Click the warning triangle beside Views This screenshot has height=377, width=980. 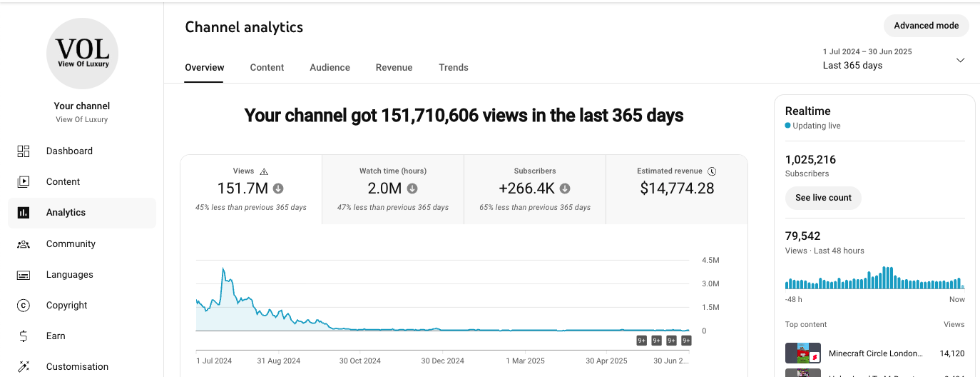click(264, 171)
